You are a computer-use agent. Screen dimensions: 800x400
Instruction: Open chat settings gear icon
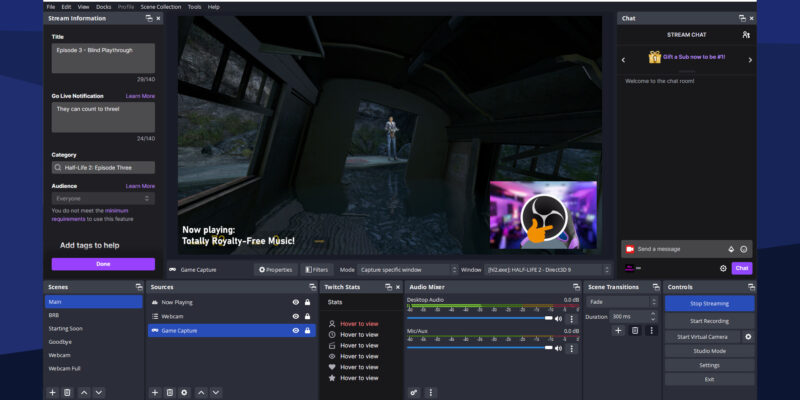point(723,268)
